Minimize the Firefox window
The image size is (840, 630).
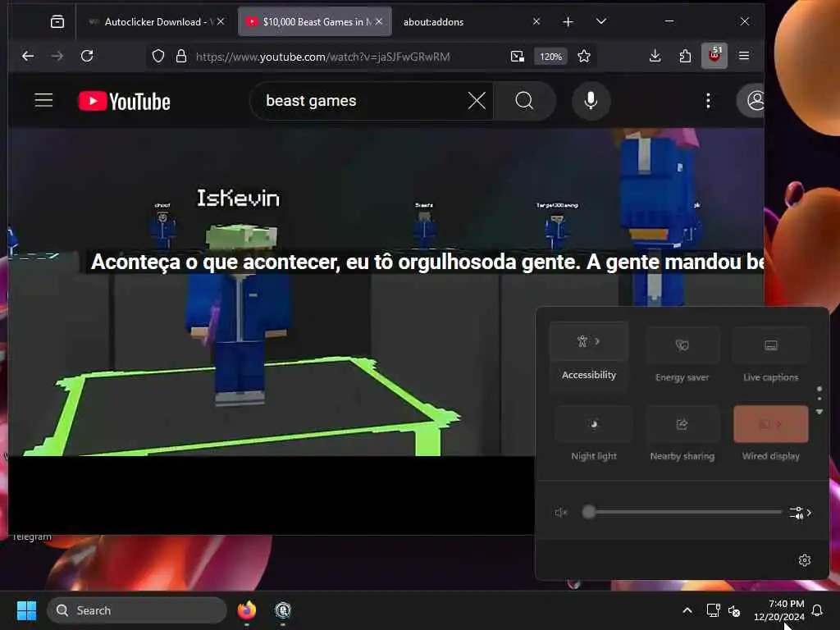pos(669,21)
